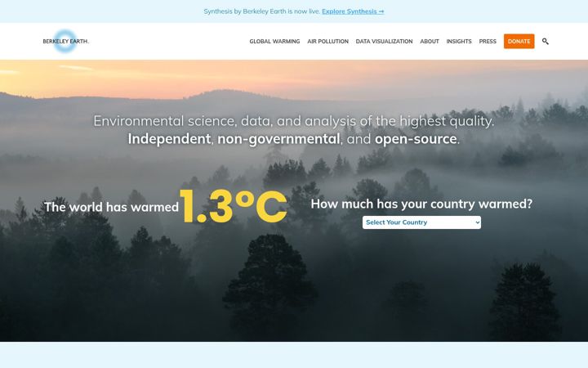Open the About menu item
The image size is (588, 368).
pyautogui.click(x=430, y=42)
